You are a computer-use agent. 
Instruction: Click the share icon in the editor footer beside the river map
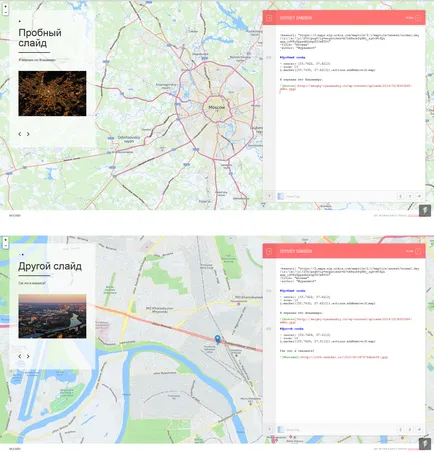coord(419,430)
